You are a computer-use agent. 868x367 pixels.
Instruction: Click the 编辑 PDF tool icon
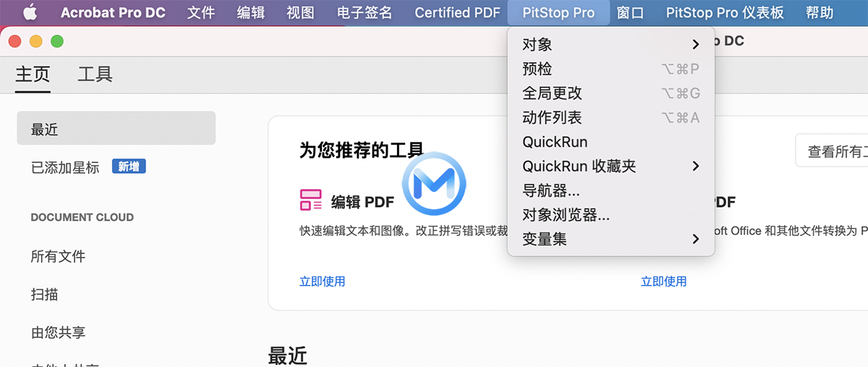(x=310, y=200)
